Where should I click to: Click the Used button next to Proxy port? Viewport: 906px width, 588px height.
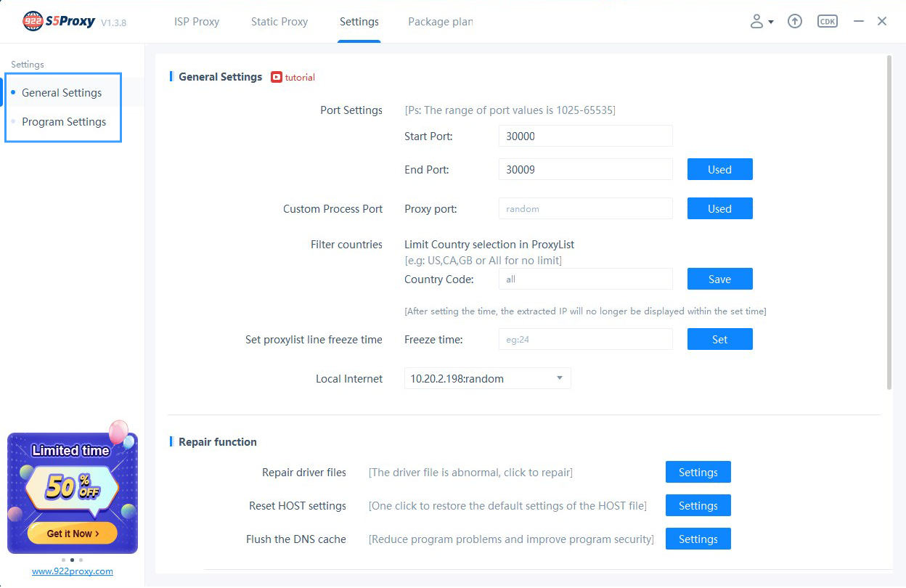pos(719,208)
